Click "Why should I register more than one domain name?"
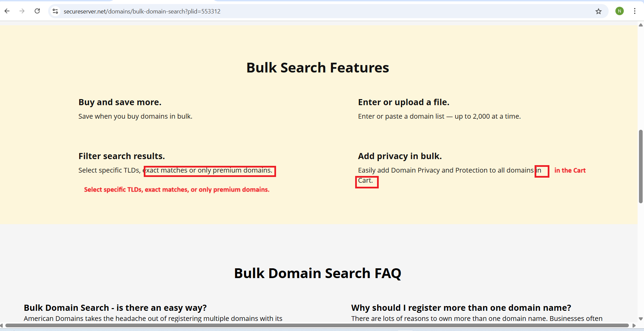Viewport: 644px width, 331px height. (461, 308)
